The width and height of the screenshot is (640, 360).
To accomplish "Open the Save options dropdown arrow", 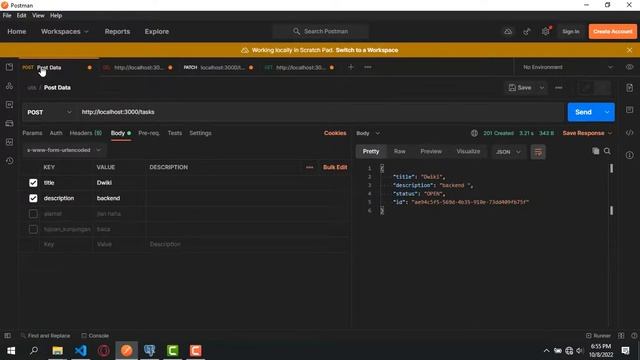I will [x=542, y=88].
